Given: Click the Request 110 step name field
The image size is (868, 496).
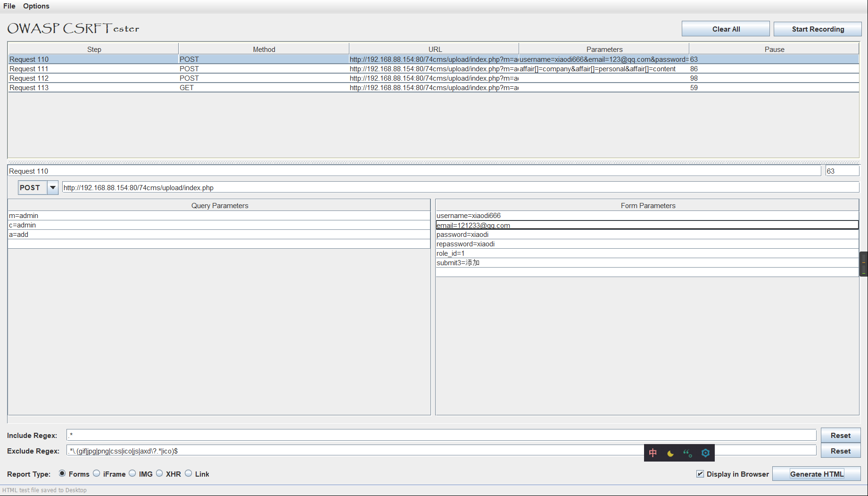Looking at the screenshot, I should point(414,171).
